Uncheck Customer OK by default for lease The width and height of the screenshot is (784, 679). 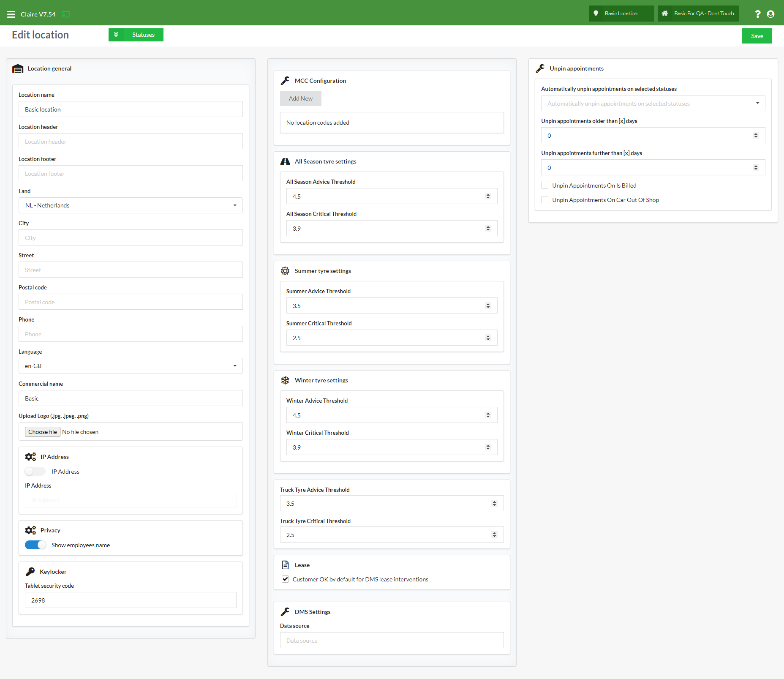286,579
